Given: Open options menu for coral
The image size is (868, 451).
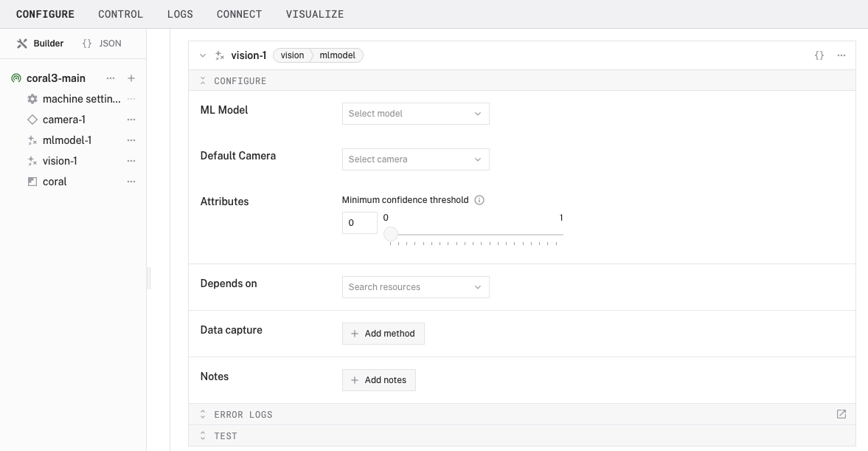Looking at the screenshot, I should [x=131, y=182].
